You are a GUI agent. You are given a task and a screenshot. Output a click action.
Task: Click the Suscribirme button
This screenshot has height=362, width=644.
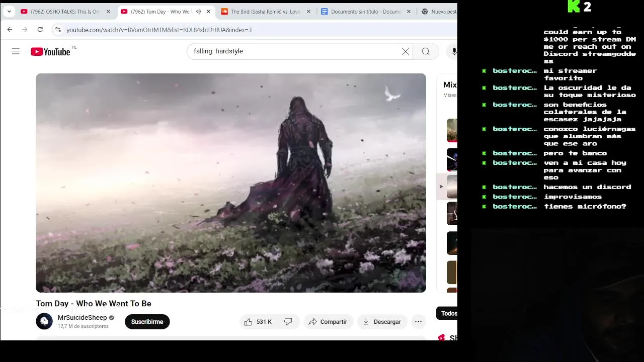pos(147,322)
